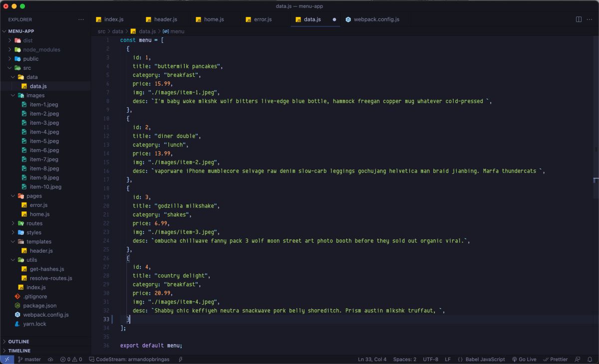Open editor more actions ellipsis
599x364 pixels.
point(590,19)
